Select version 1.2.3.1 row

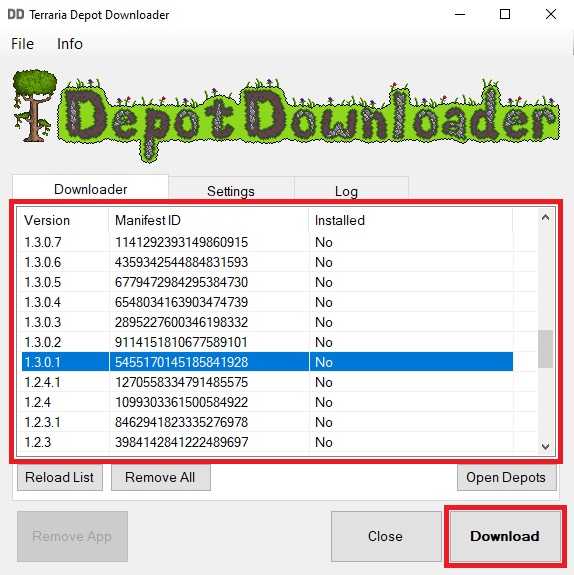click(x=267, y=422)
